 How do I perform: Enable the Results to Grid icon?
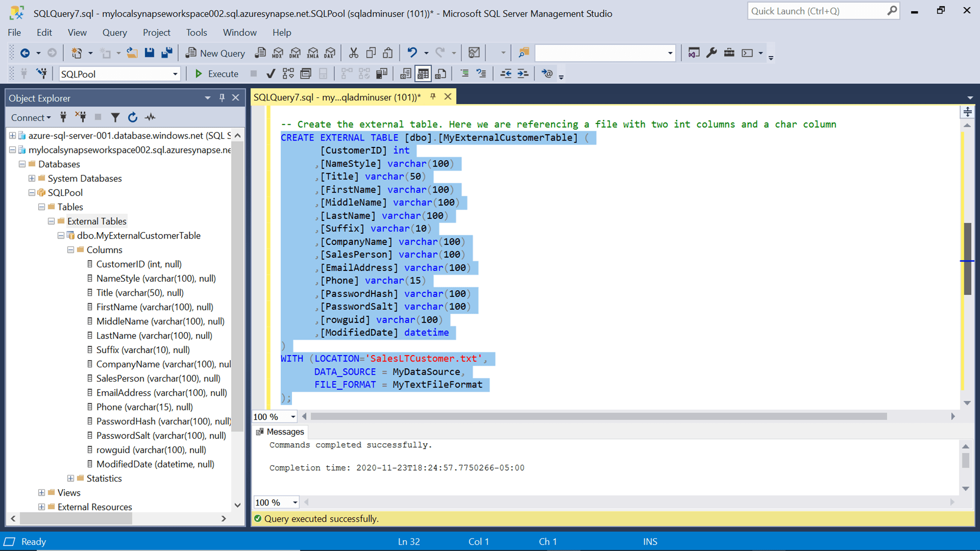[422, 73]
